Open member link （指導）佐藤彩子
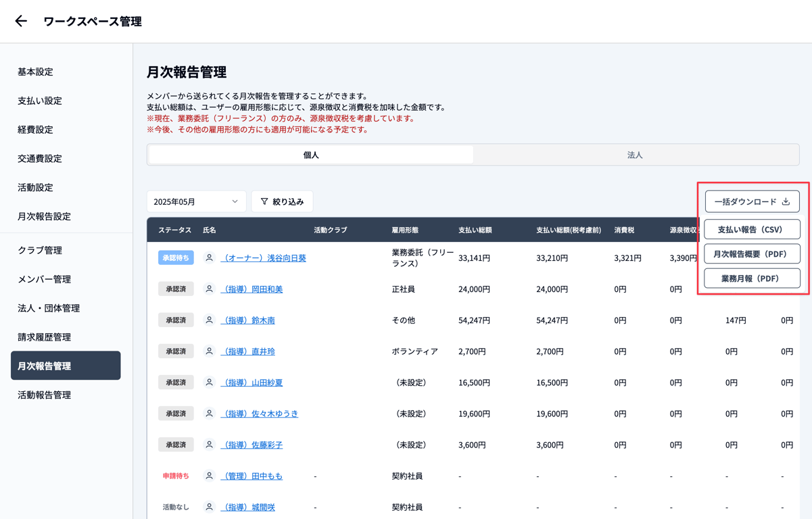Image resolution: width=812 pixels, height=519 pixels. 252,445
